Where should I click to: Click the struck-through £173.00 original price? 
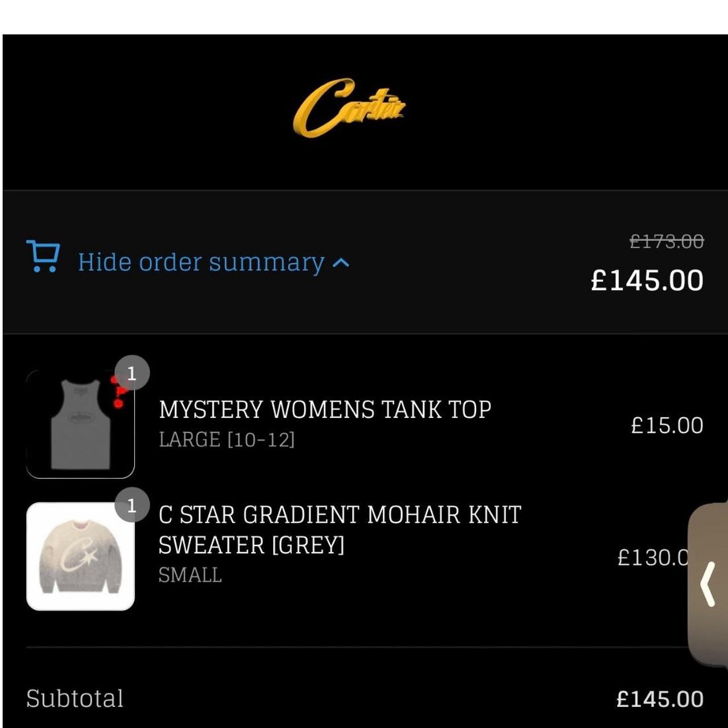[x=667, y=242]
